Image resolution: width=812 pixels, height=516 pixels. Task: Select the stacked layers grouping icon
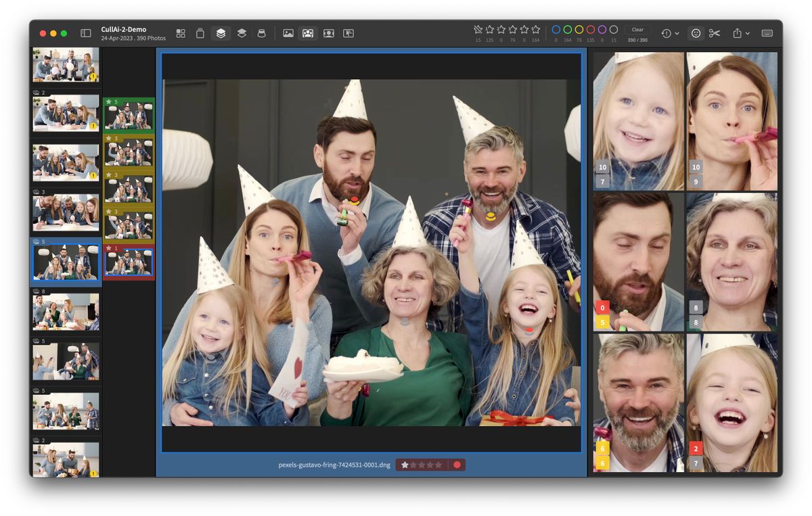(x=221, y=33)
